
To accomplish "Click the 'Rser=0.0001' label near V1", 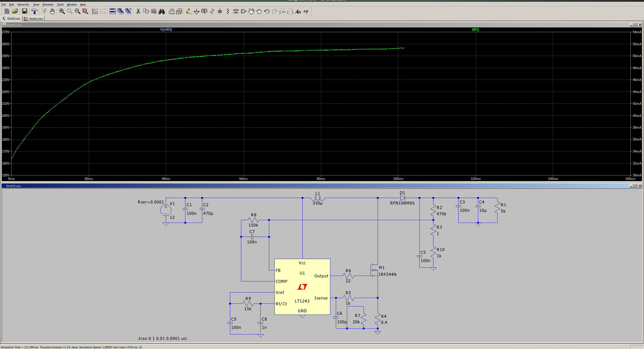I will click(x=151, y=202).
